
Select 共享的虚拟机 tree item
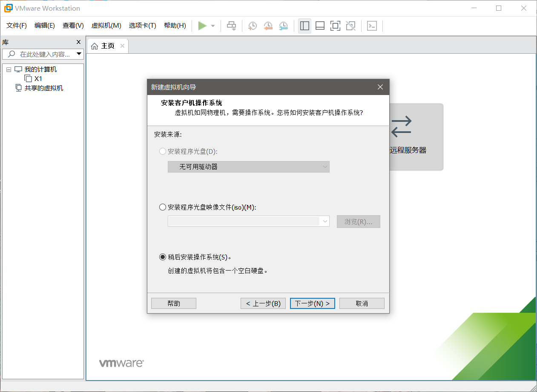tap(44, 88)
